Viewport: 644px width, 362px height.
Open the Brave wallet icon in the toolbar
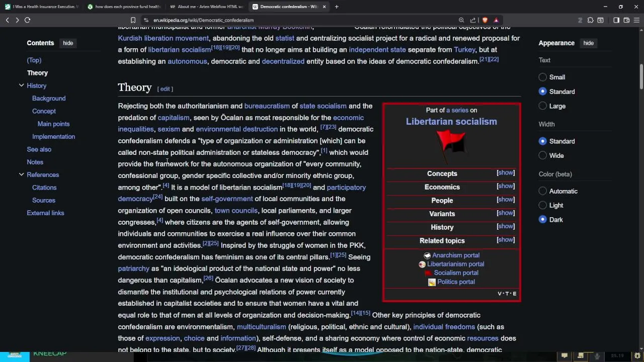[626, 20]
